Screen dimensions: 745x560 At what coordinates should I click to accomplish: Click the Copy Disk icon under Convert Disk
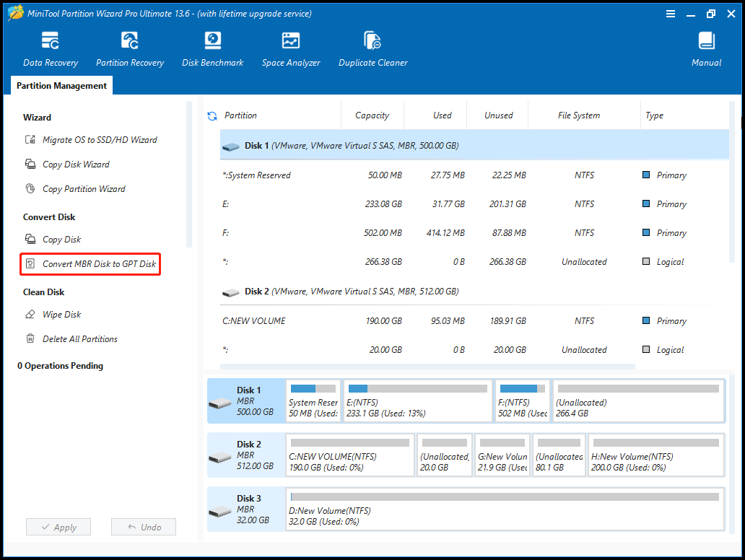(30, 239)
